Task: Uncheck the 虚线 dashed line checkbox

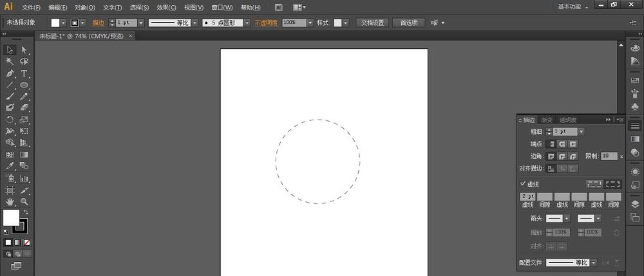Action: (523, 184)
